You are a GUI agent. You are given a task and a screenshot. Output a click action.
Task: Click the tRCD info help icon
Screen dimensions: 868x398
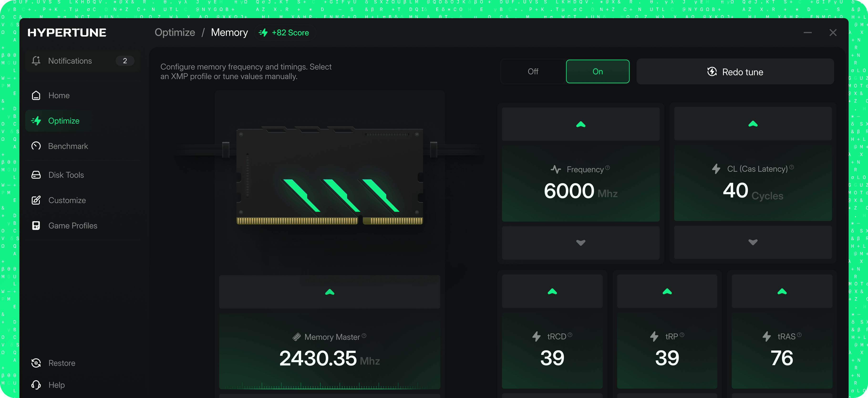[x=570, y=335]
